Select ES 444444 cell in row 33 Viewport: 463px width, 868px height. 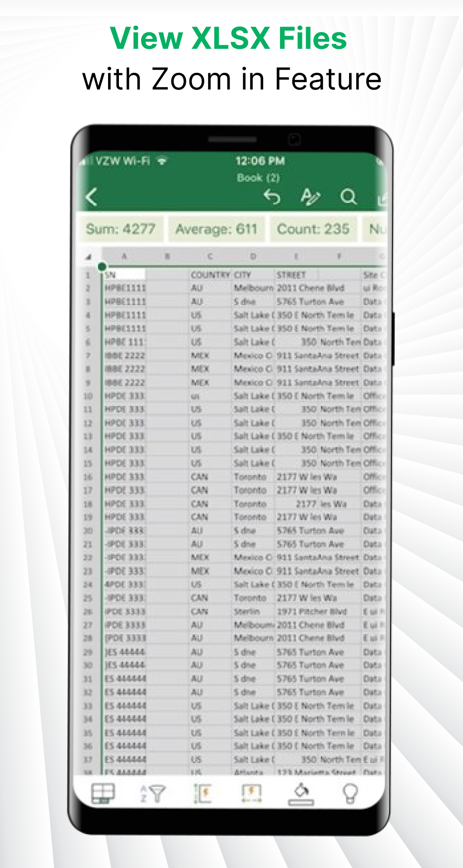[124, 706]
